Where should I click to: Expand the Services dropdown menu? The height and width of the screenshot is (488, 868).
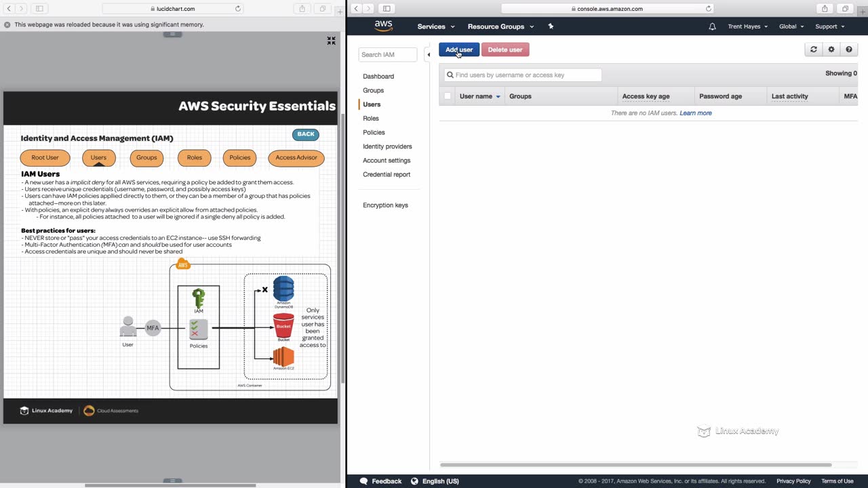[436, 26]
